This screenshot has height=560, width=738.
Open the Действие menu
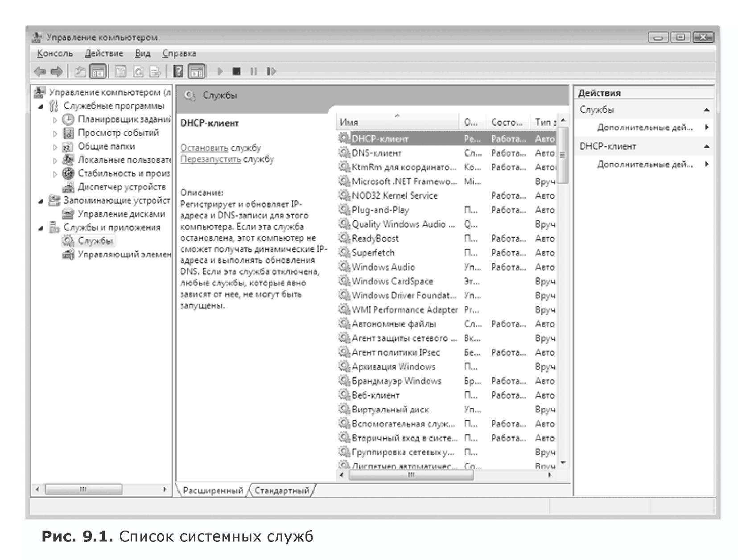click(x=103, y=54)
